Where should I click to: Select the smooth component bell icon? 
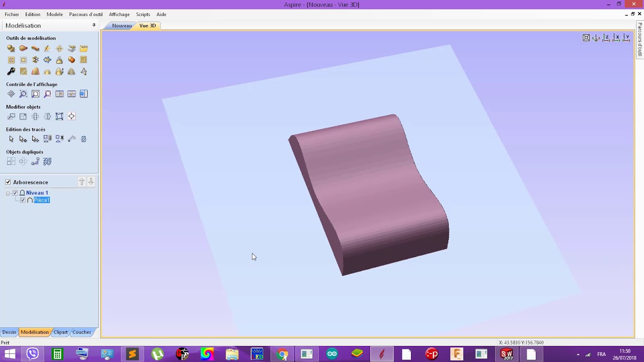click(x=59, y=60)
